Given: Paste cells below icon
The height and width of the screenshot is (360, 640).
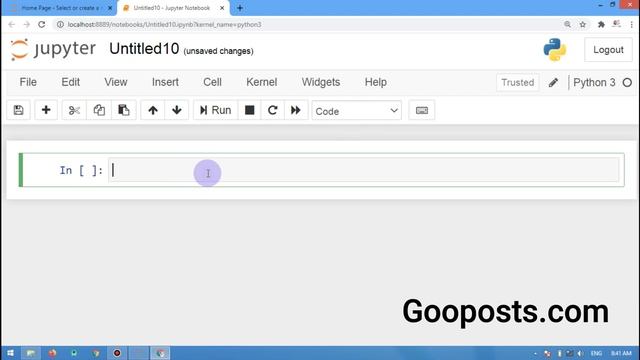Looking at the screenshot, I should 123,110.
